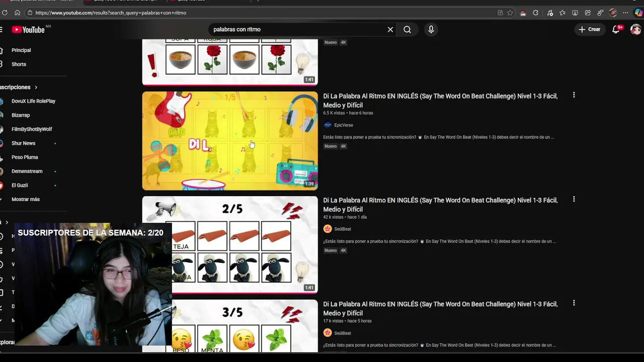Open the Bizarrap subscription
Viewport: 644px width, 362px height.
(x=21, y=115)
